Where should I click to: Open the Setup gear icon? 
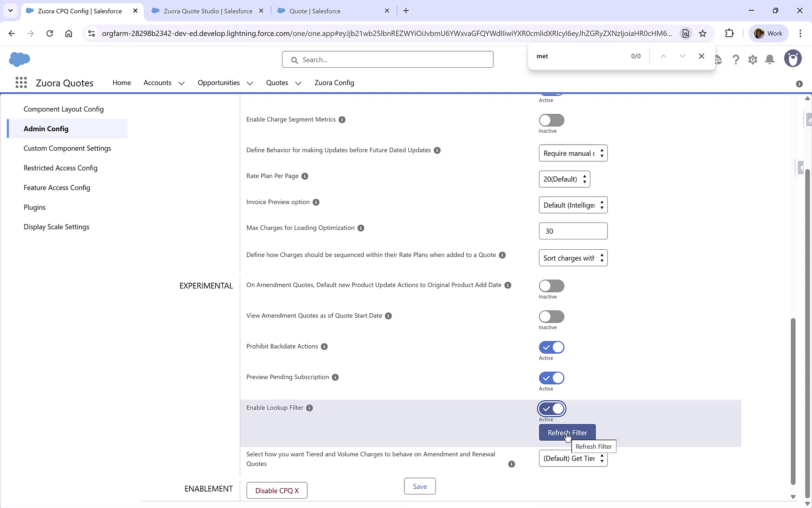[x=752, y=59]
